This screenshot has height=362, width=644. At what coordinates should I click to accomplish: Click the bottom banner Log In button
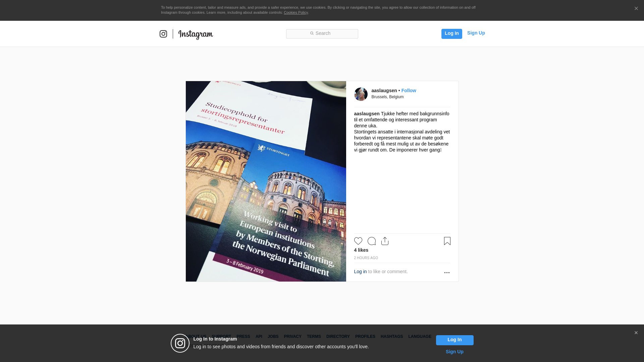(454, 340)
